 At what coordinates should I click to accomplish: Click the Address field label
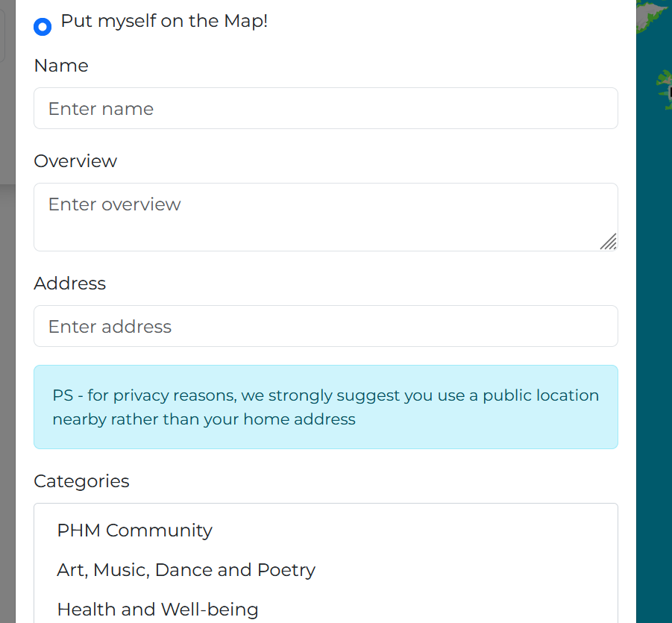[x=70, y=284]
